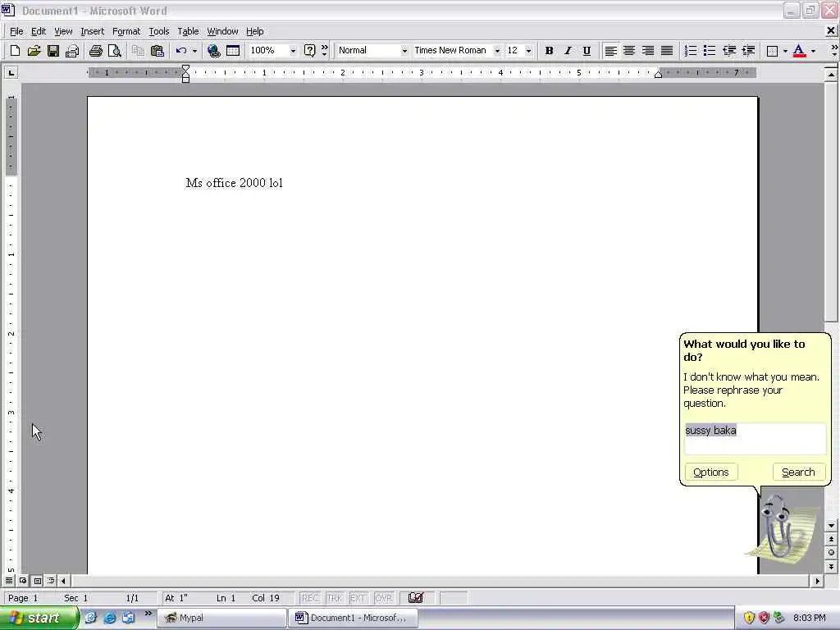Click Next Page double arrow
840x630 pixels.
(x=831, y=566)
